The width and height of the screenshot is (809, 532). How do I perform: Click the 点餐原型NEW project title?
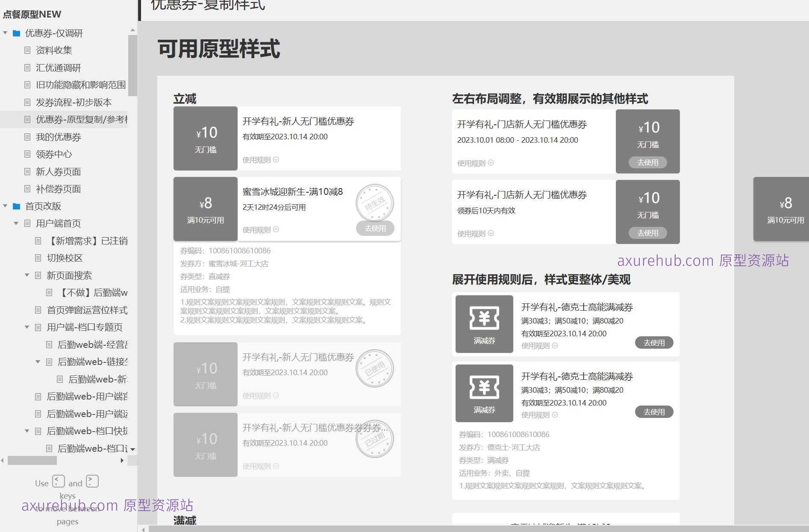click(32, 14)
